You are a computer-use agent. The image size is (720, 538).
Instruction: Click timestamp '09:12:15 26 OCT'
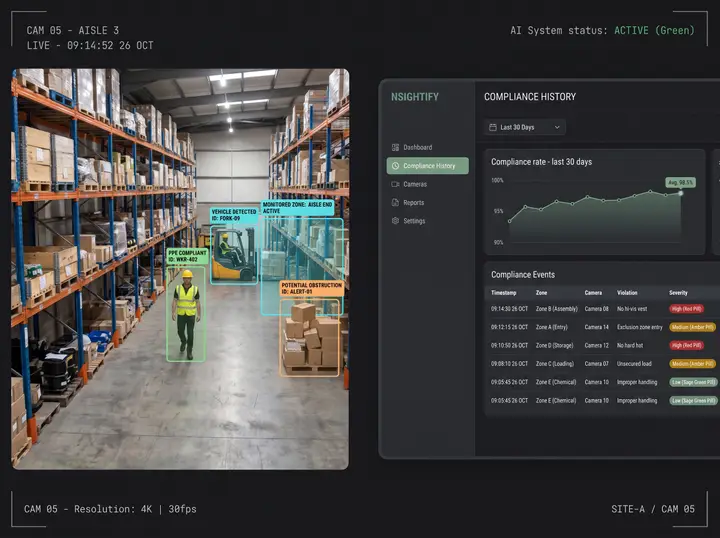tap(509, 327)
